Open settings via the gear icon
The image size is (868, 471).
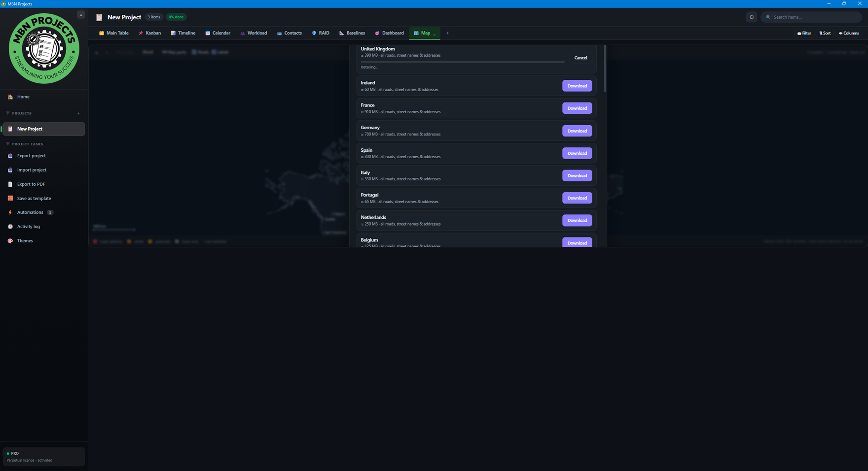(752, 17)
